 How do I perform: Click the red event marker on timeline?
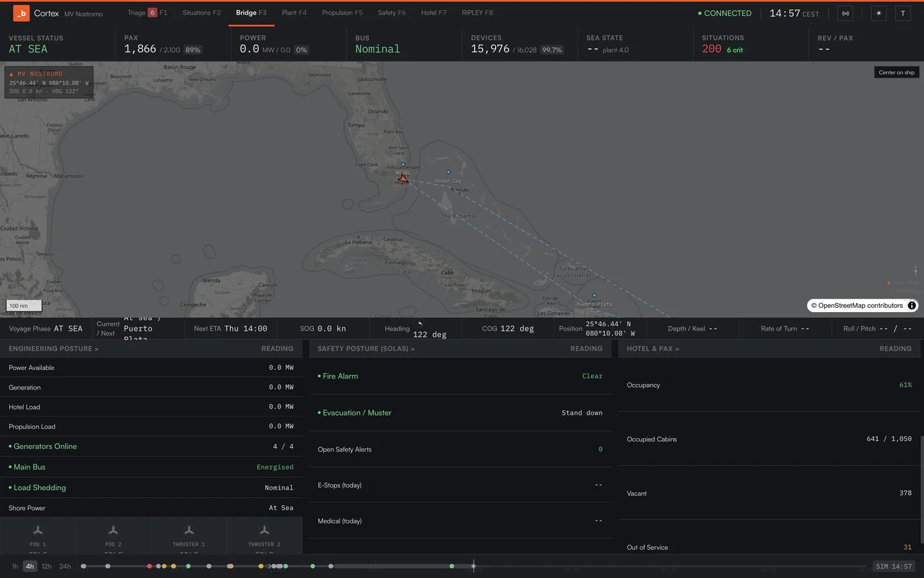tap(150, 566)
